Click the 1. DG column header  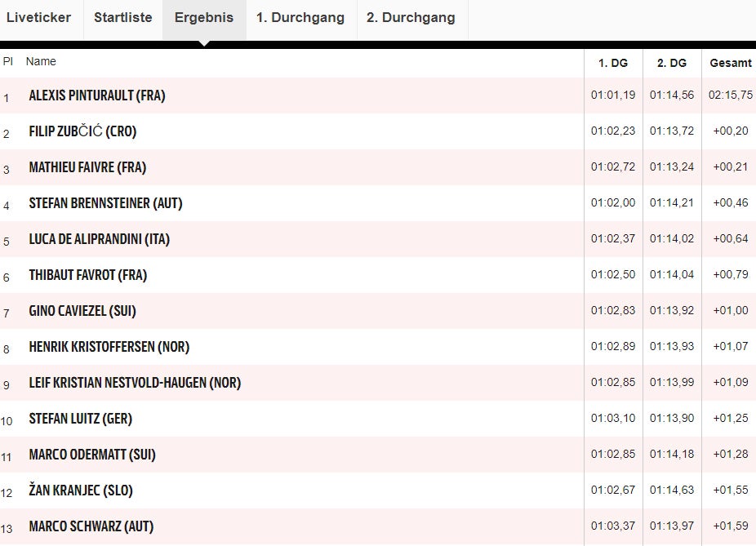[x=613, y=63]
